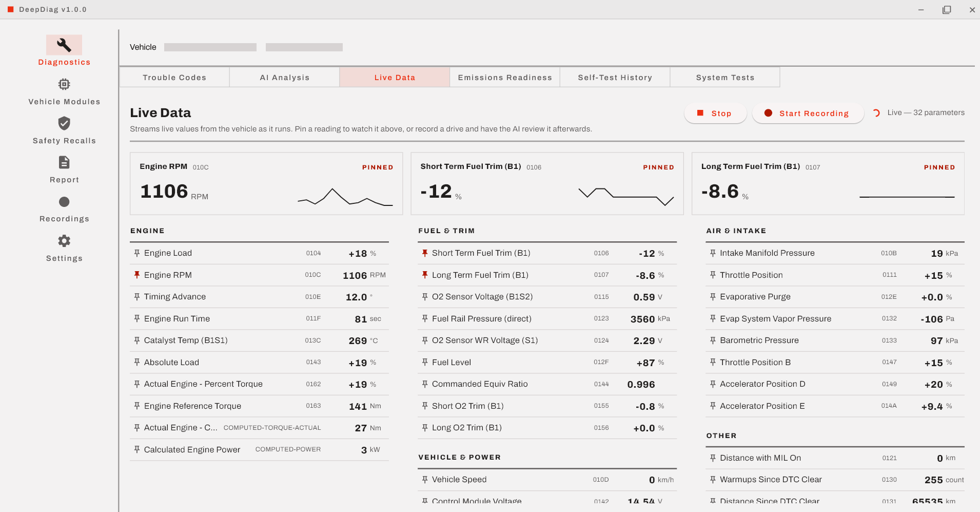The width and height of the screenshot is (980, 512).
Task: Maximize the DeepDiag window
Action: click(947, 10)
